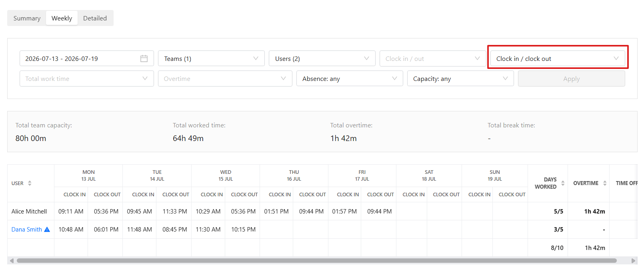
Task: Open the Overtime filter dropdown
Action: point(225,79)
